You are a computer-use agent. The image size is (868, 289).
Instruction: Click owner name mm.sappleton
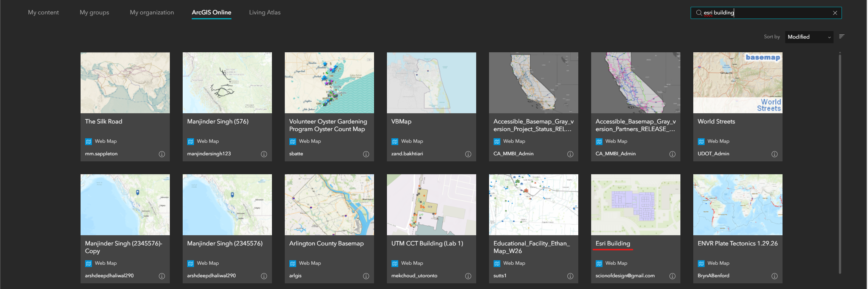101,154
